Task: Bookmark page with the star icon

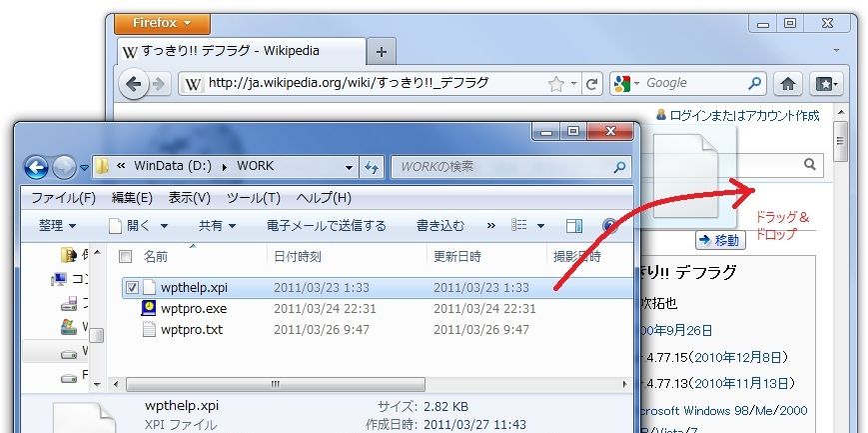Action: pyautogui.click(x=557, y=83)
